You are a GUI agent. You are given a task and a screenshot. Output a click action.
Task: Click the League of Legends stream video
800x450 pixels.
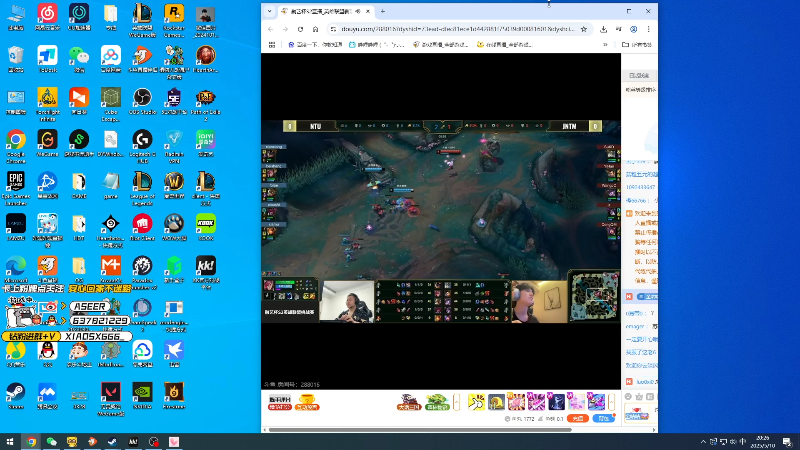pyautogui.click(x=441, y=221)
